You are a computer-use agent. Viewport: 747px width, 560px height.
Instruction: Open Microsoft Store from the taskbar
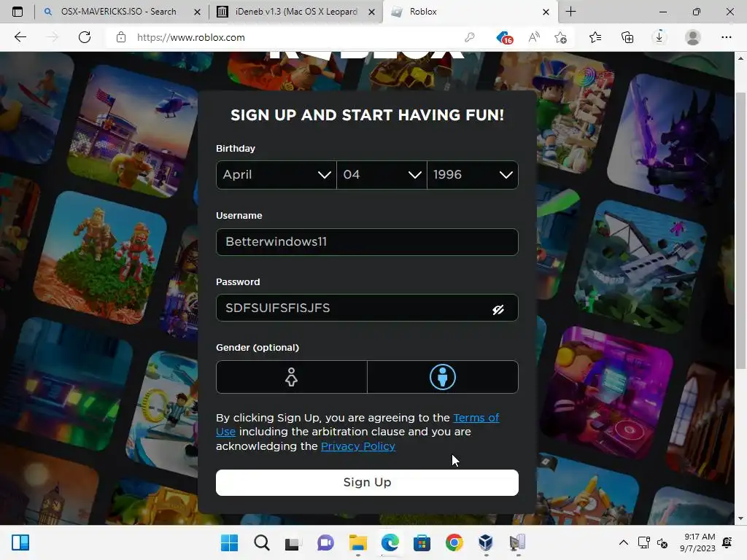(422, 542)
